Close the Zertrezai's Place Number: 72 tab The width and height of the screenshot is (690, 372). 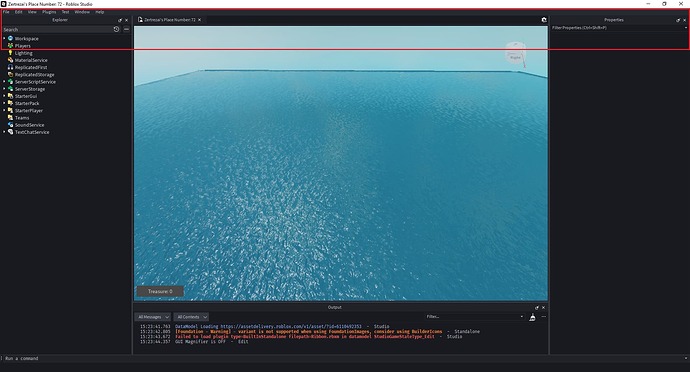coord(199,20)
